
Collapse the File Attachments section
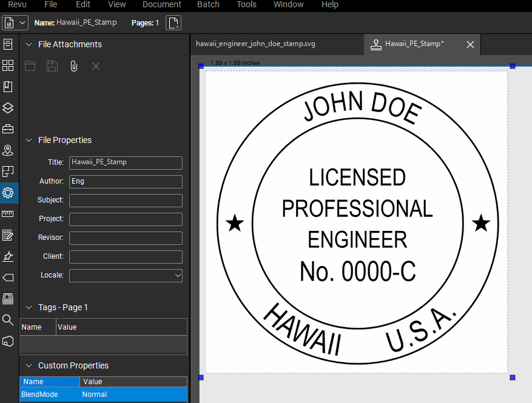[x=29, y=44]
